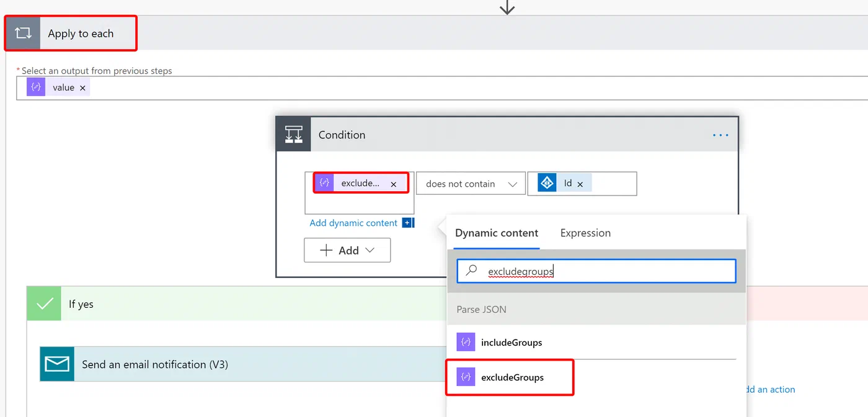The image size is (868, 417).
Task: Click the Apply to each loop icon
Action: [x=23, y=34]
